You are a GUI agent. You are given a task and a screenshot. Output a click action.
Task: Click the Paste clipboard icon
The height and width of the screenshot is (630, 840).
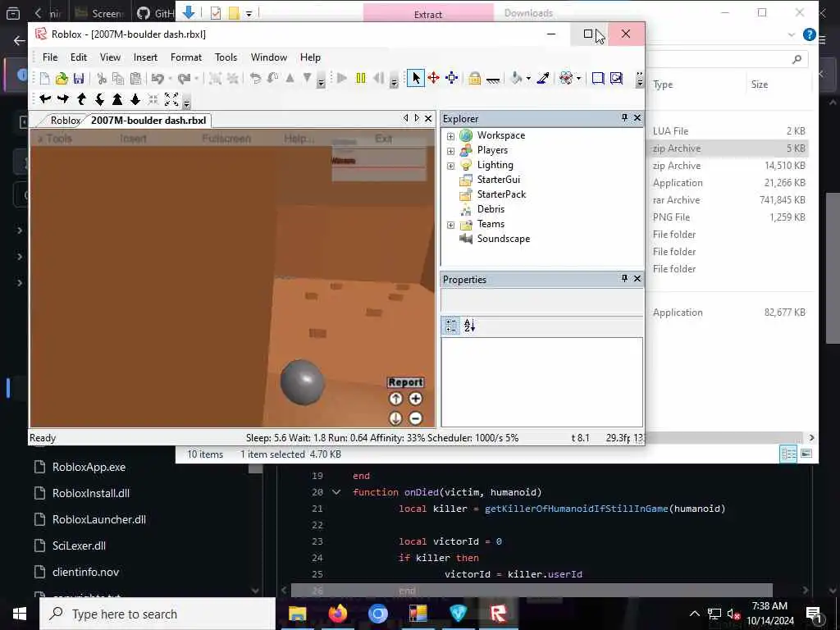click(x=135, y=79)
